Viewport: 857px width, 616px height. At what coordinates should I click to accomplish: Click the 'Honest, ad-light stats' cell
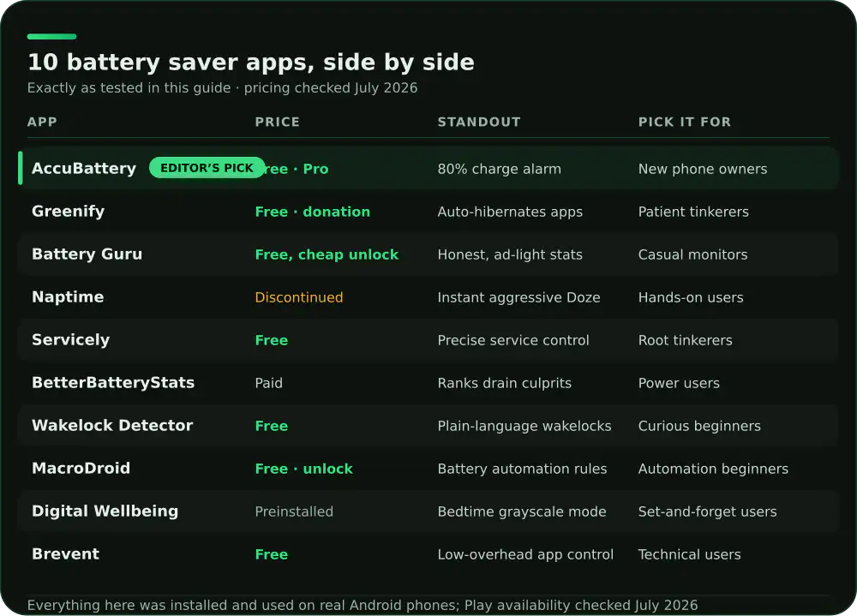(x=510, y=254)
